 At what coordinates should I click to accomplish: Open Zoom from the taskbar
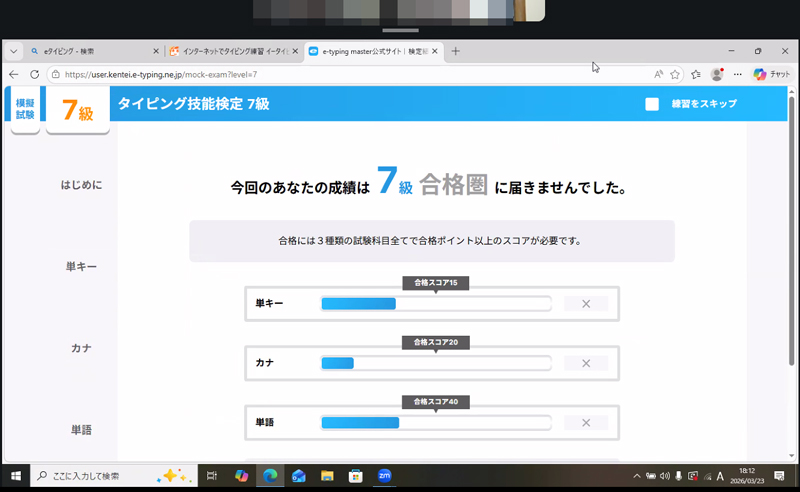tap(384, 476)
